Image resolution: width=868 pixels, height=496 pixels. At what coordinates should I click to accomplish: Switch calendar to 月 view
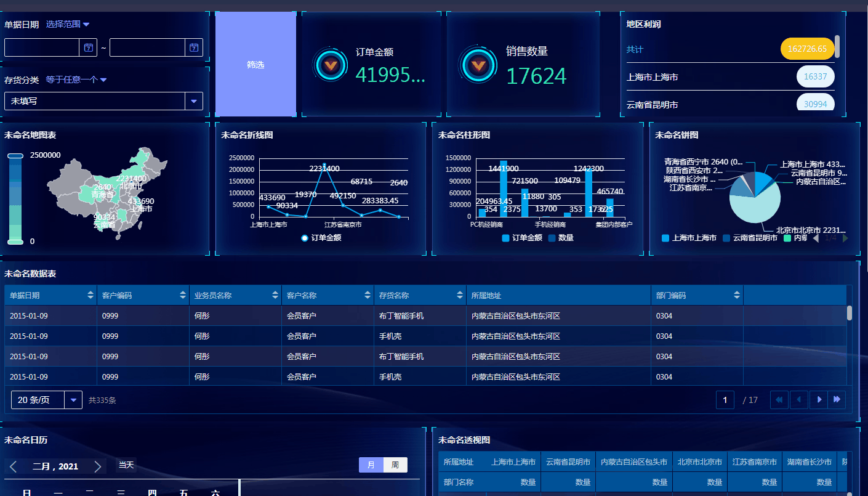(x=371, y=465)
